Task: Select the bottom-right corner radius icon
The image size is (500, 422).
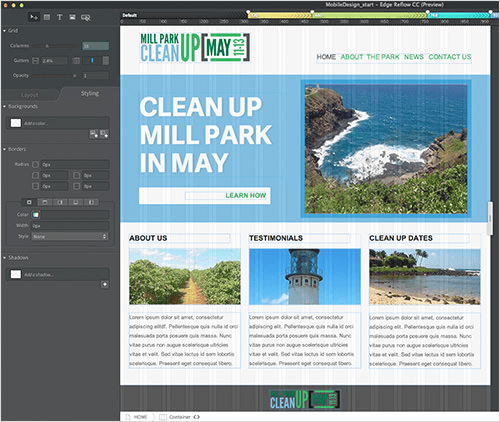Action: pyautogui.click(x=76, y=186)
